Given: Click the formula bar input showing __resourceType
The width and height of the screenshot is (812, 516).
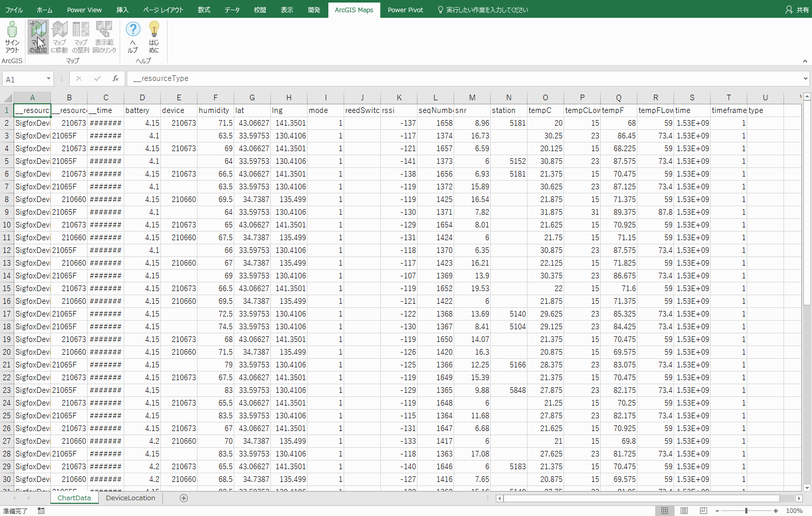Looking at the screenshot, I should [x=463, y=78].
